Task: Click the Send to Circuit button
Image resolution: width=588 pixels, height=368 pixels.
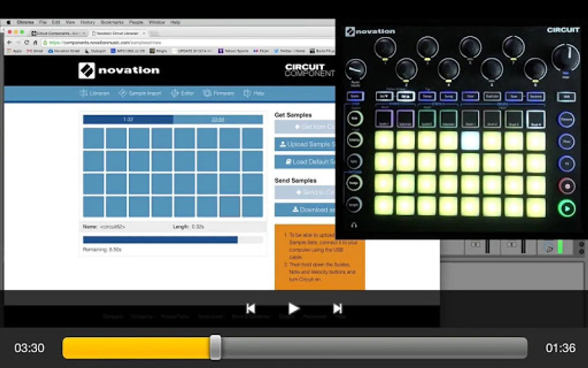Action: (305, 192)
